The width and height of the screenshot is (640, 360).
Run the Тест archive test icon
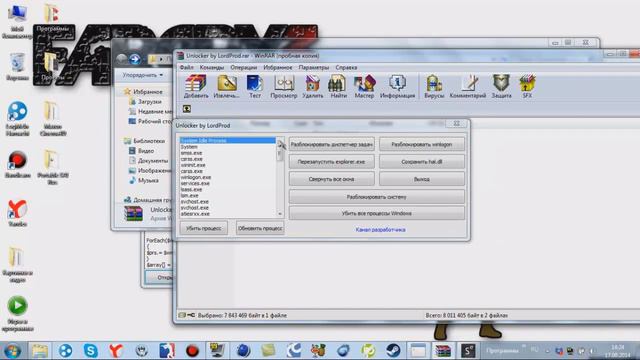255,86
